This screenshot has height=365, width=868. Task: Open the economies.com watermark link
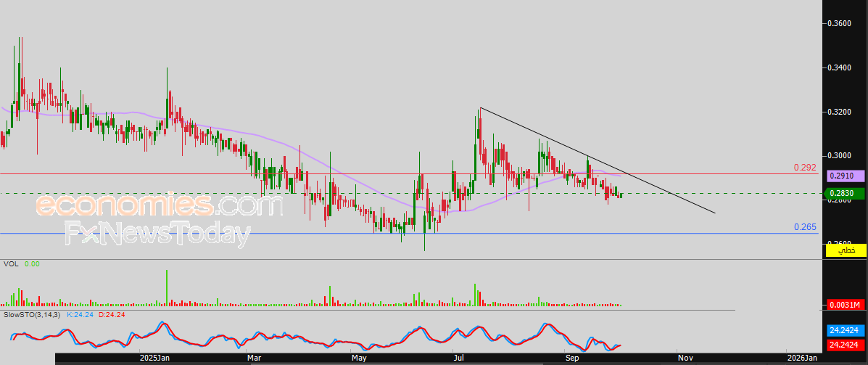159,206
